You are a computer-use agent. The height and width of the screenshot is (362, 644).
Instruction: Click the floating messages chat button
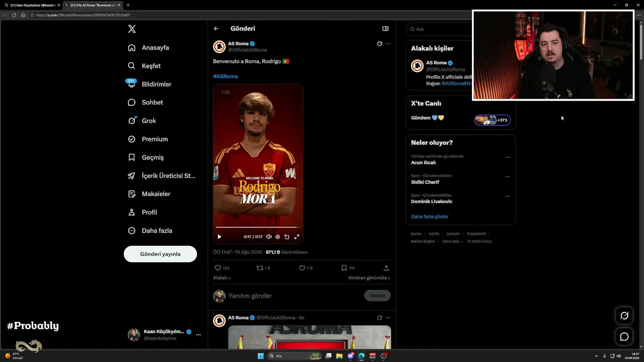[624, 337]
